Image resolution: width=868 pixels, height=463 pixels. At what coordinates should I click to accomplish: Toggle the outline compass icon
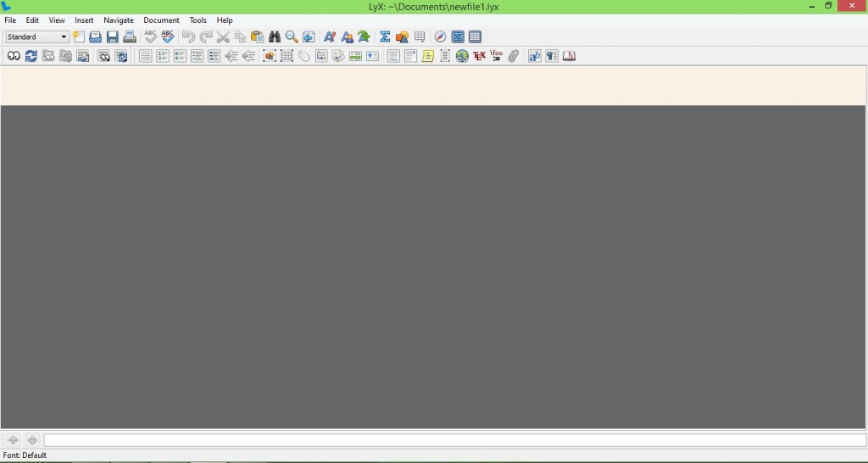point(440,37)
